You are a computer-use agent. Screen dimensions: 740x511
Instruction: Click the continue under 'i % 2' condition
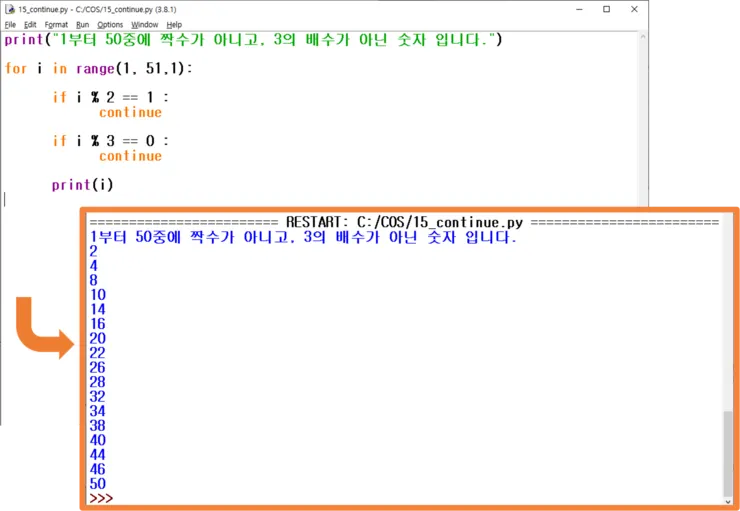(130, 112)
